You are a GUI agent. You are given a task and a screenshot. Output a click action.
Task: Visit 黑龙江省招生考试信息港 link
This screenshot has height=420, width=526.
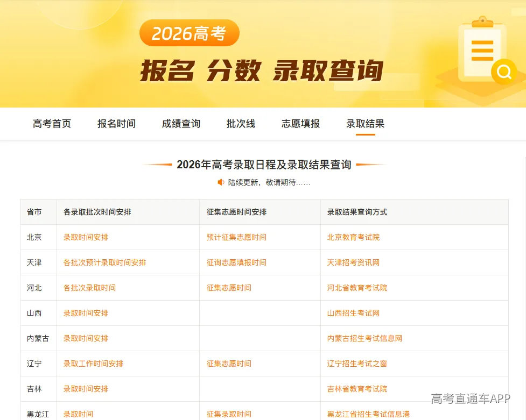(368, 414)
